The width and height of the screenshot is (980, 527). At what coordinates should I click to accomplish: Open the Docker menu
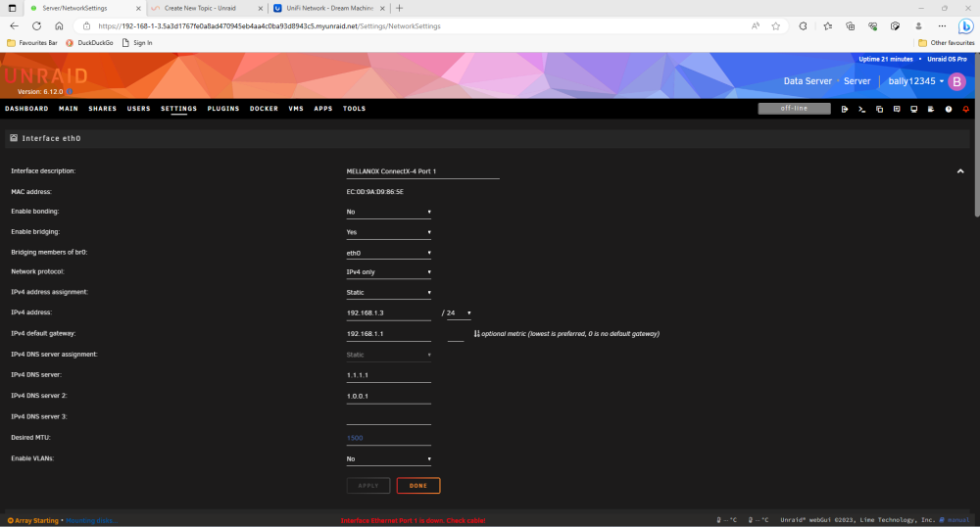[264, 109]
